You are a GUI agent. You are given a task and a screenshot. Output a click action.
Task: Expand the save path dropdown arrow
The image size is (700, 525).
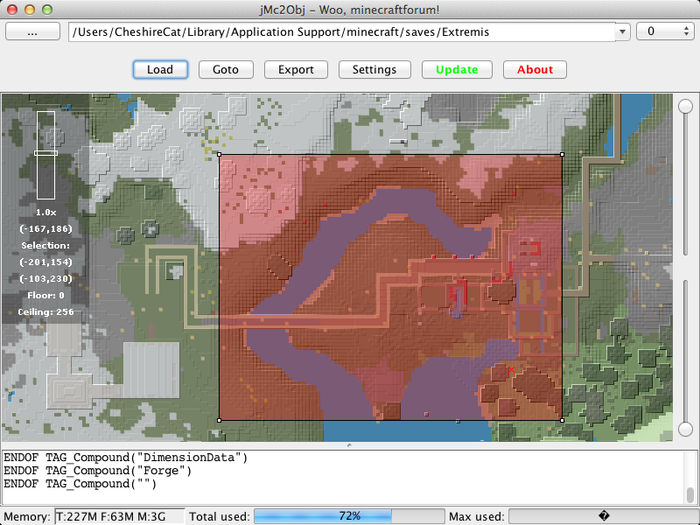pyautogui.click(x=622, y=32)
